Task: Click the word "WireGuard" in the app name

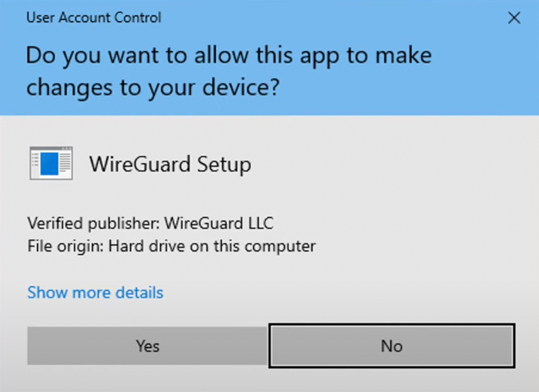Action: (140, 164)
